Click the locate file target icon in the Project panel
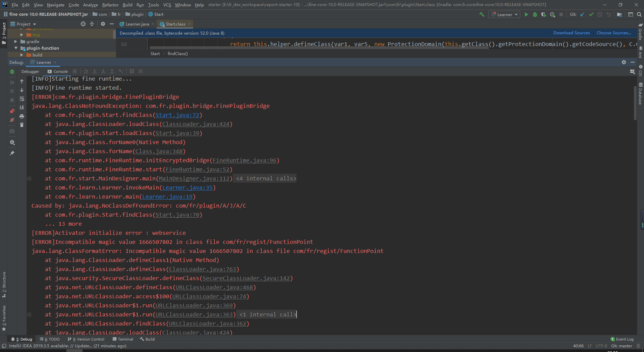Screen dimensions: 644x352 tap(83, 24)
